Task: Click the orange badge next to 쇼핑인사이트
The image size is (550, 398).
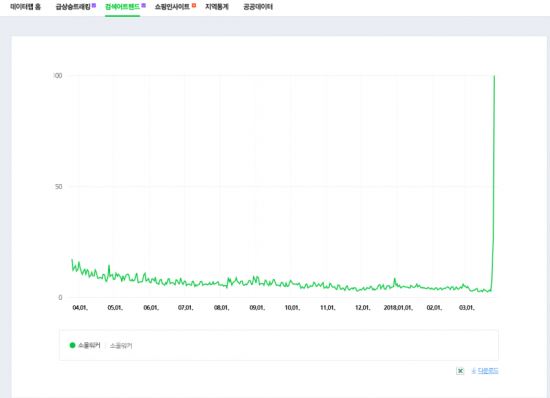Action: click(x=194, y=5)
